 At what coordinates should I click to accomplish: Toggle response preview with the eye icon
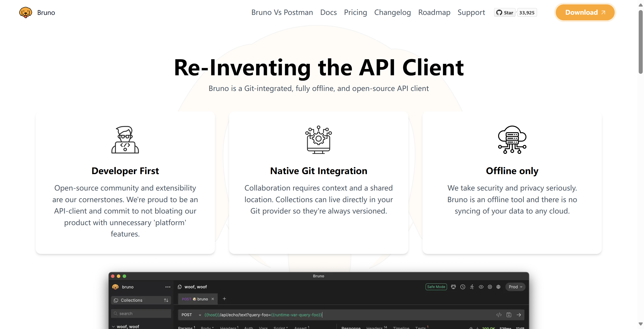[x=481, y=287]
